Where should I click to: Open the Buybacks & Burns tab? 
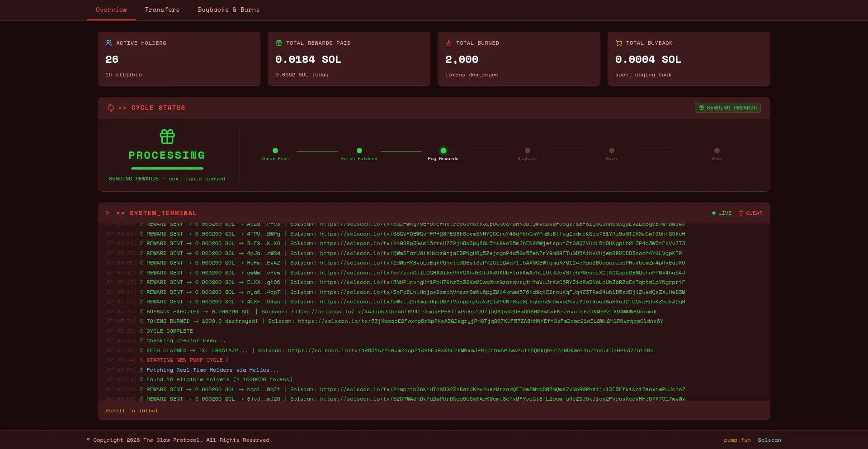[229, 10]
